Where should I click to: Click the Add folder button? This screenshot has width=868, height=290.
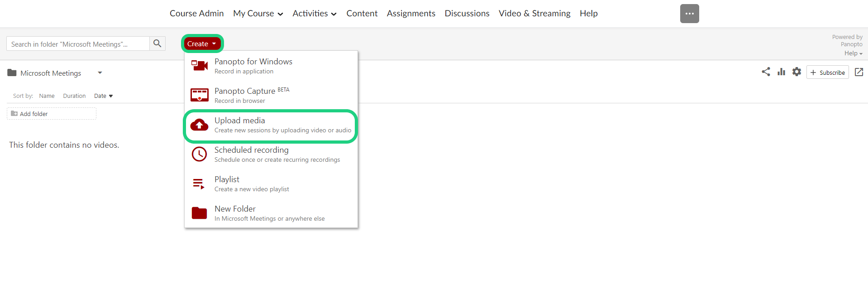point(52,114)
